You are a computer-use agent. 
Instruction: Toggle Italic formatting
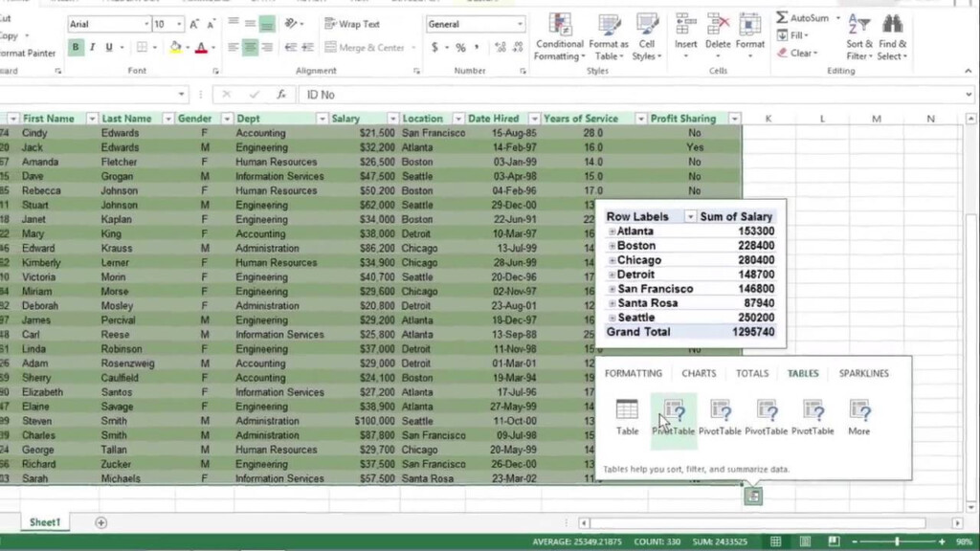tap(93, 48)
